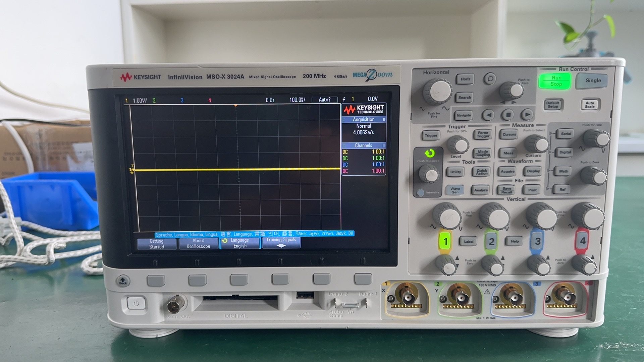The image size is (644, 362).
Task: Click the Ref waveform button
Action: pos(562,190)
